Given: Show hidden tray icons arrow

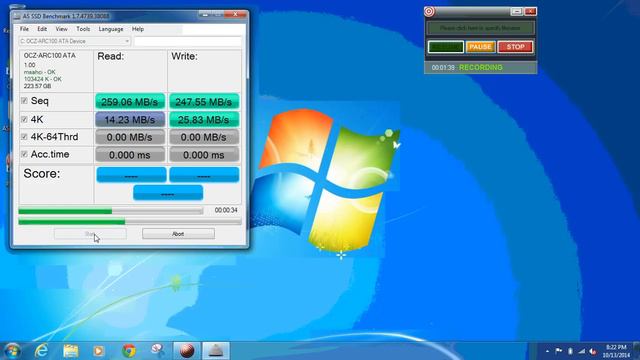Looking at the screenshot, I should tap(547, 351).
